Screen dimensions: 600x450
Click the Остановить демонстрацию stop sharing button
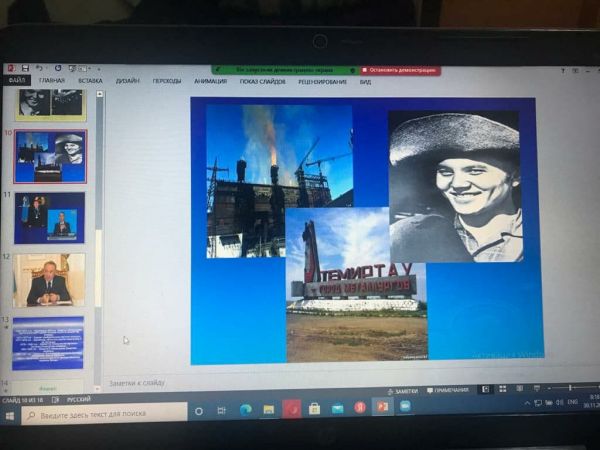(x=400, y=71)
